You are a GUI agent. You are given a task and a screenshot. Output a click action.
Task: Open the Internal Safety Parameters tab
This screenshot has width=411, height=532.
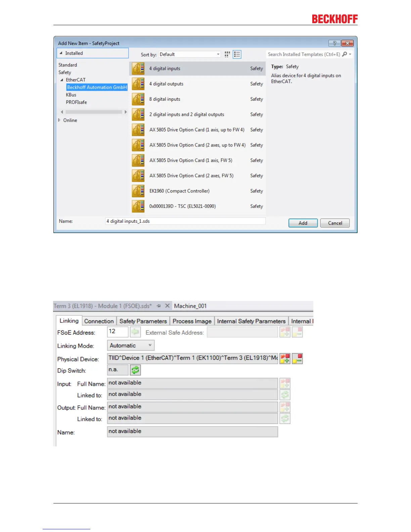pyautogui.click(x=251, y=321)
